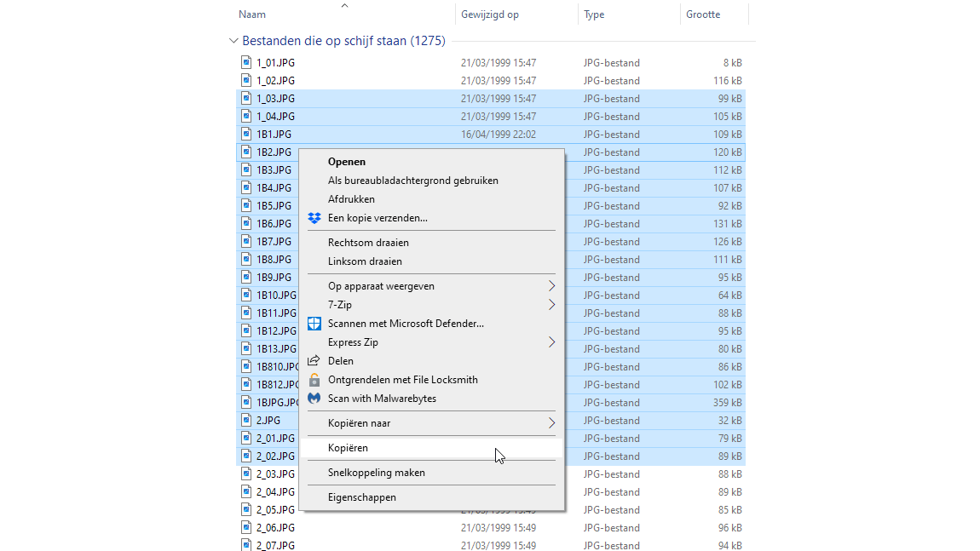980x551 pixels.
Task: Click the ascending sort arrow above Naam column
Action: [x=344, y=5]
